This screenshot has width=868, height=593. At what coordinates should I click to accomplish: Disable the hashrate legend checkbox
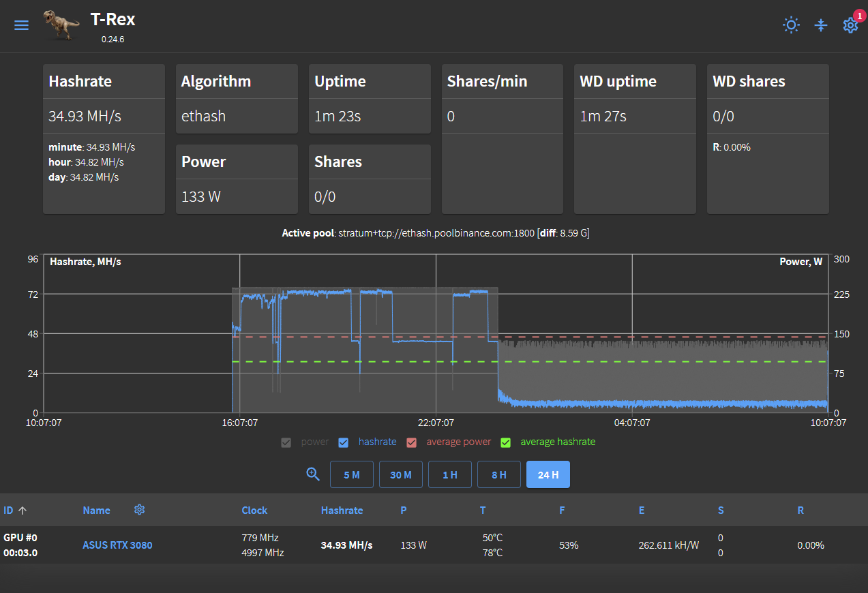343,442
